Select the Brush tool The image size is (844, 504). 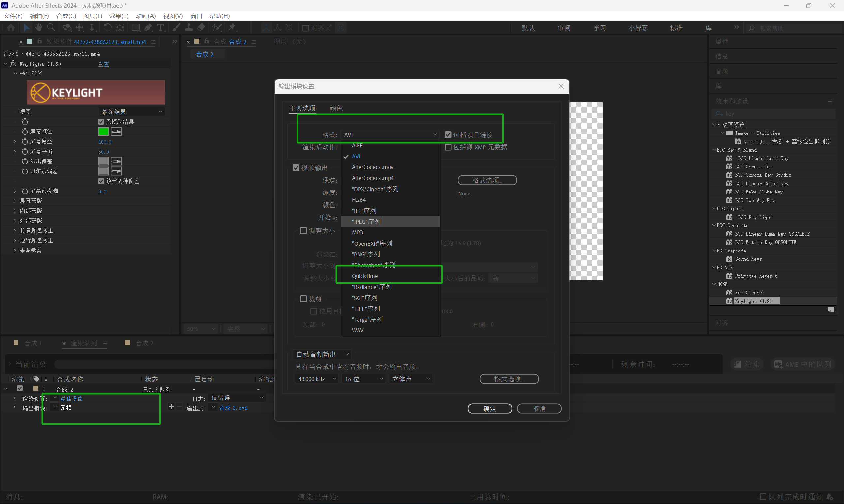tap(176, 27)
